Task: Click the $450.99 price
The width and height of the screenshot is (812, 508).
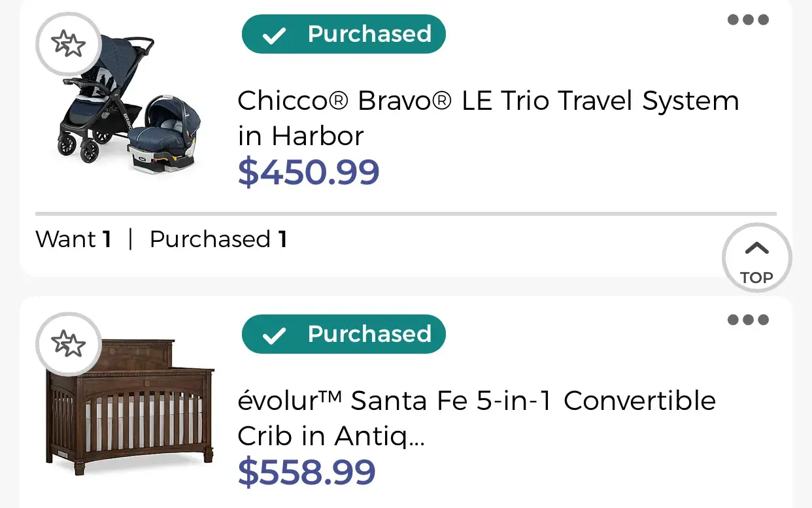Action: click(x=308, y=172)
